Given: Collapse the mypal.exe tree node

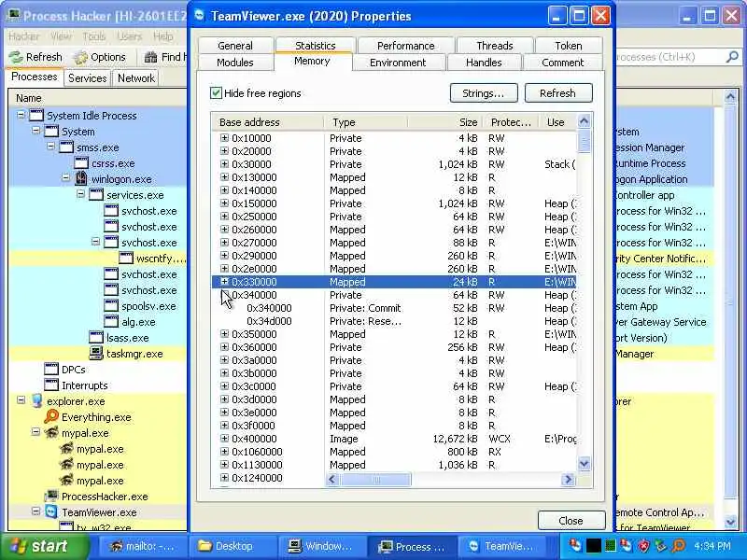Looking at the screenshot, I should click(x=36, y=432).
